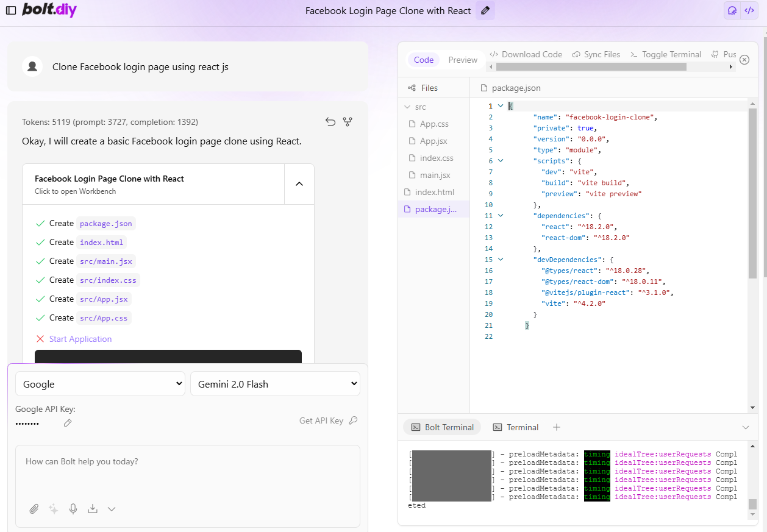Click the code editor vertical scrollbar
The width and height of the screenshot is (767, 532).
(x=752, y=194)
